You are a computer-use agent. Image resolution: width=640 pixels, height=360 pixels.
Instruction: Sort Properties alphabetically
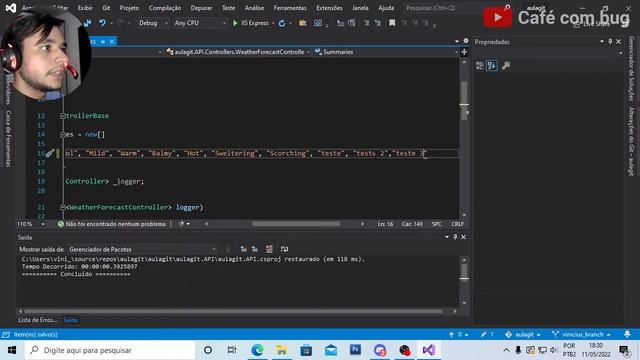(492, 66)
